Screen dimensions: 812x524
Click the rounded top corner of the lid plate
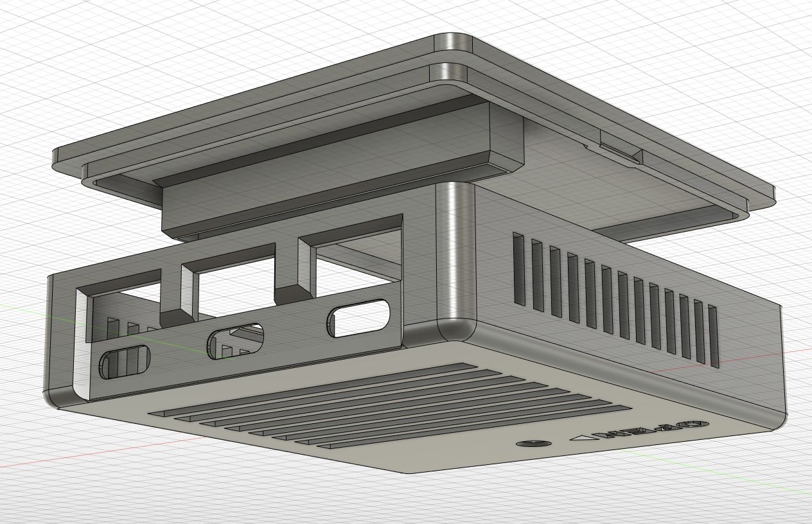454,43
